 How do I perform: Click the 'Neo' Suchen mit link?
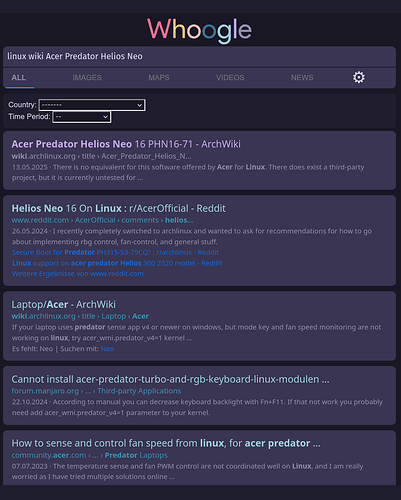coord(107,349)
